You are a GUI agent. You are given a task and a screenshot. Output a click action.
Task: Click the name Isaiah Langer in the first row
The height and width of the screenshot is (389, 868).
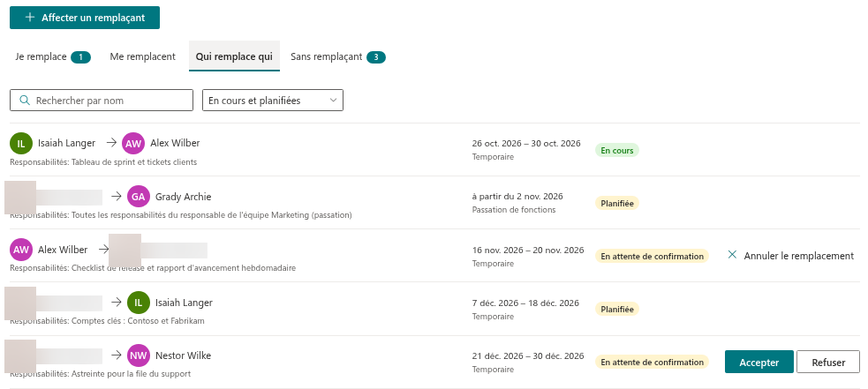[66, 143]
